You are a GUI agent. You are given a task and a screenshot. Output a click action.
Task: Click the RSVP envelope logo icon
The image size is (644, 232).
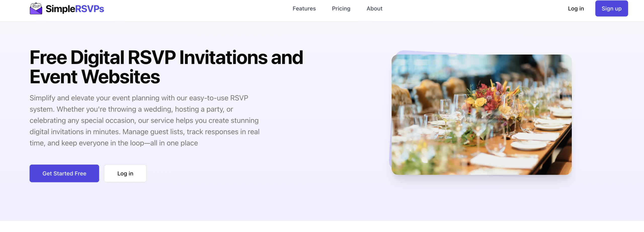coord(36,9)
